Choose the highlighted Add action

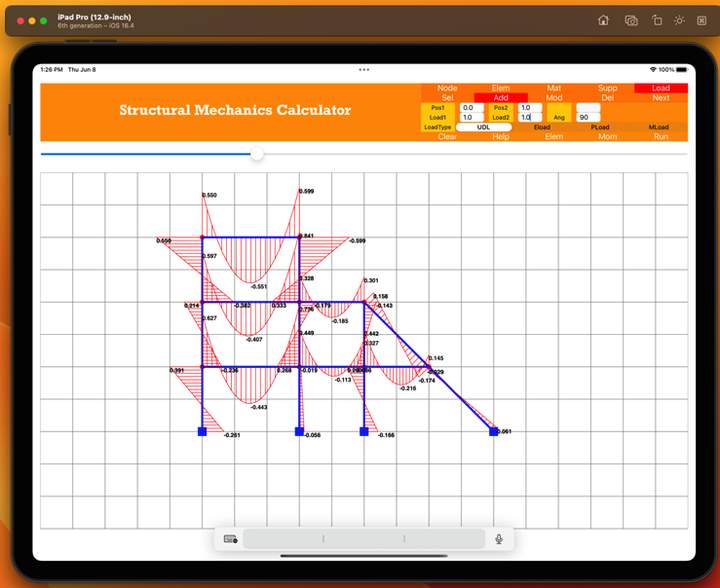pos(501,98)
